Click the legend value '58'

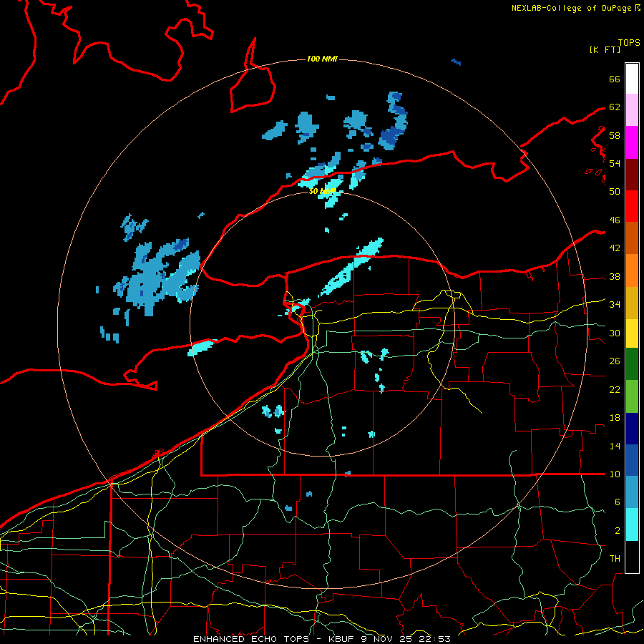point(615,135)
